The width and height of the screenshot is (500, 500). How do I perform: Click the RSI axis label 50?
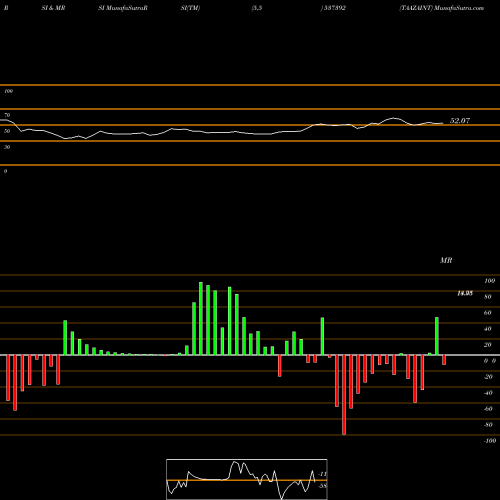pos(7,131)
